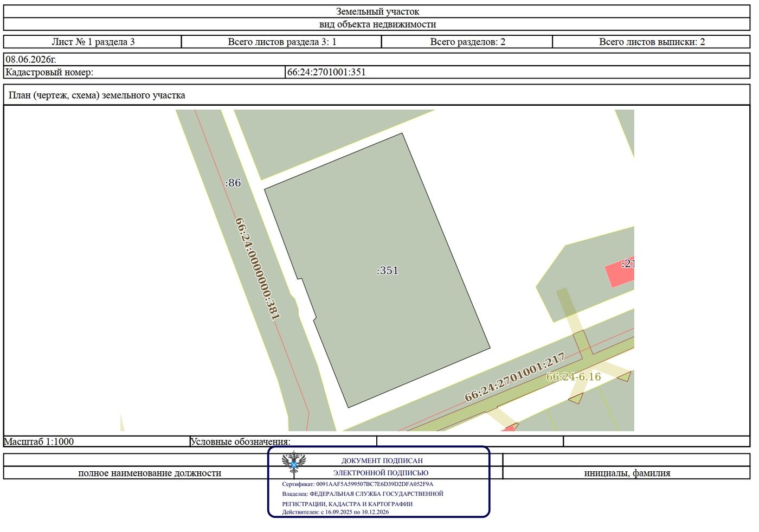Select 'Всего листов раздела 3: 1' cell
The width and height of the screenshot is (759, 532).
pyautogui.click(x=282, y=42)
